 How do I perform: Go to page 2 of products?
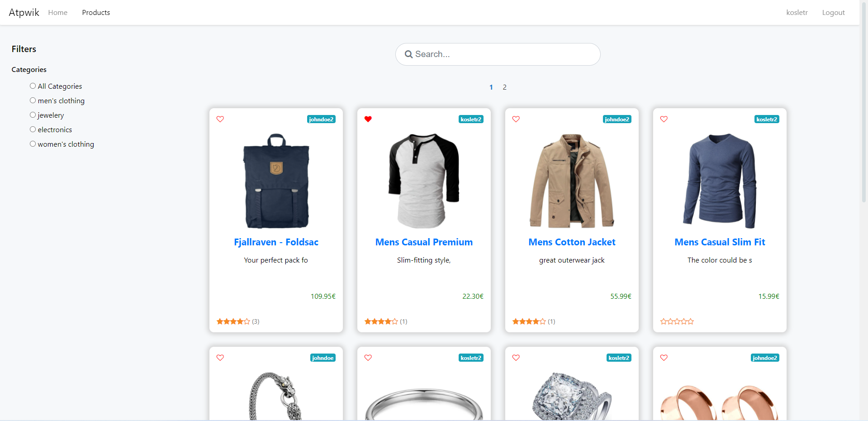click(505, 87)
